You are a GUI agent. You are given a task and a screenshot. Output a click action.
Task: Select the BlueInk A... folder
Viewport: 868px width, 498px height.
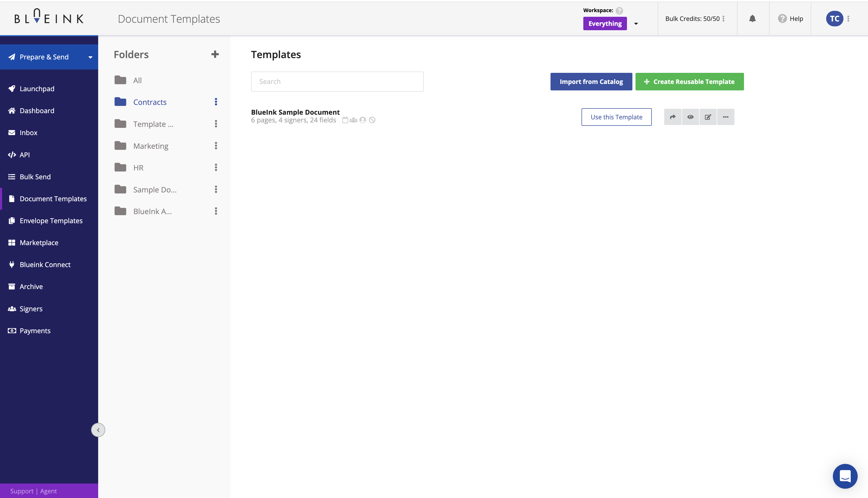pos(152,211)
